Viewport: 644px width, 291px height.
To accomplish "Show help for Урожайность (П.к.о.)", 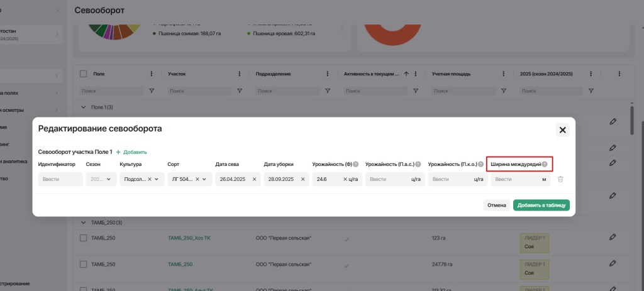I will (x=480, y=164).
